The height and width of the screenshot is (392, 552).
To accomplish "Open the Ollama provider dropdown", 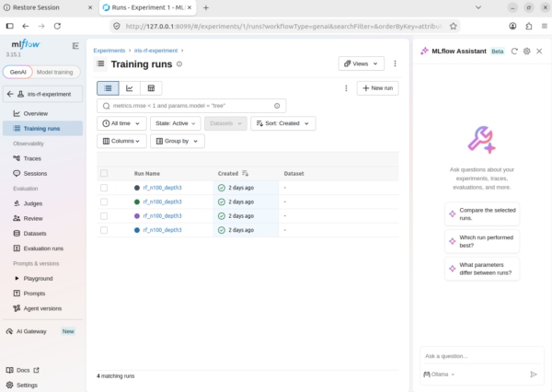I will point(439,374).
